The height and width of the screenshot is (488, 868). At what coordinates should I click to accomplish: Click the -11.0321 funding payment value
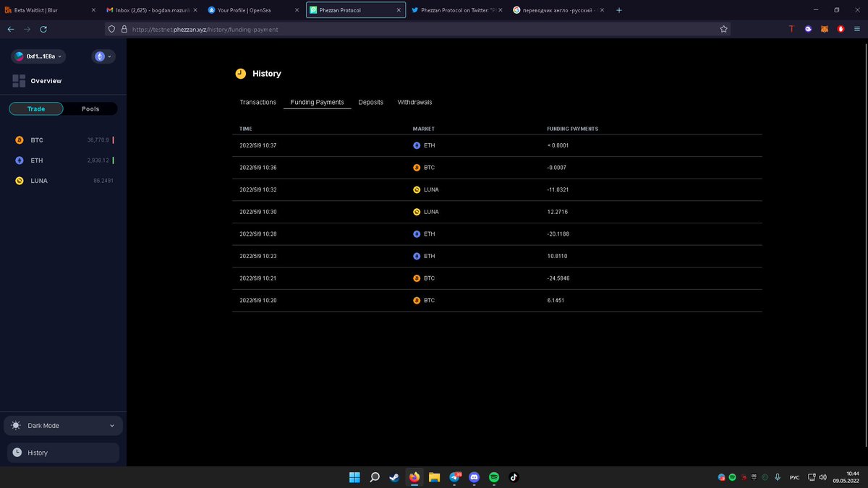click(x=559, y=189)
